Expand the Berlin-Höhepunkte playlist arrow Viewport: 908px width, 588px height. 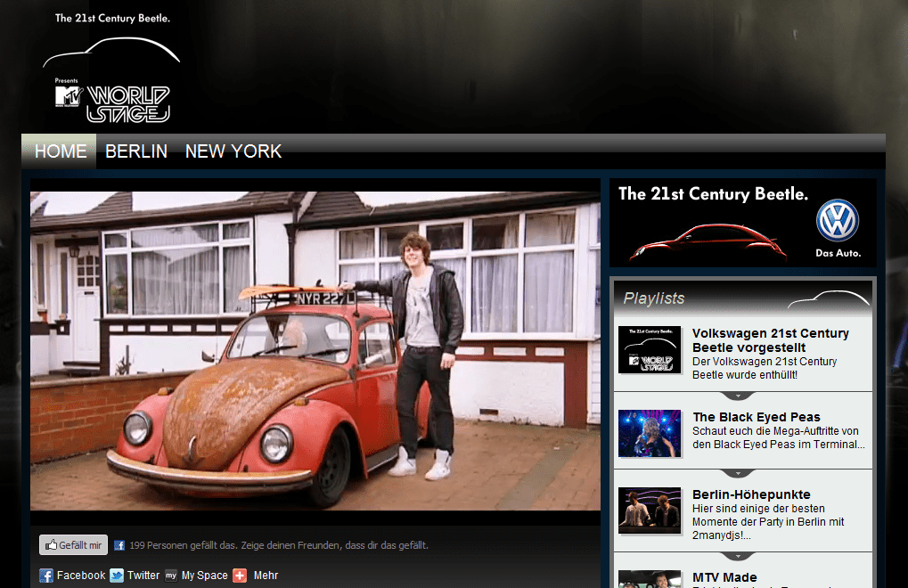click(x=738, y=556)
